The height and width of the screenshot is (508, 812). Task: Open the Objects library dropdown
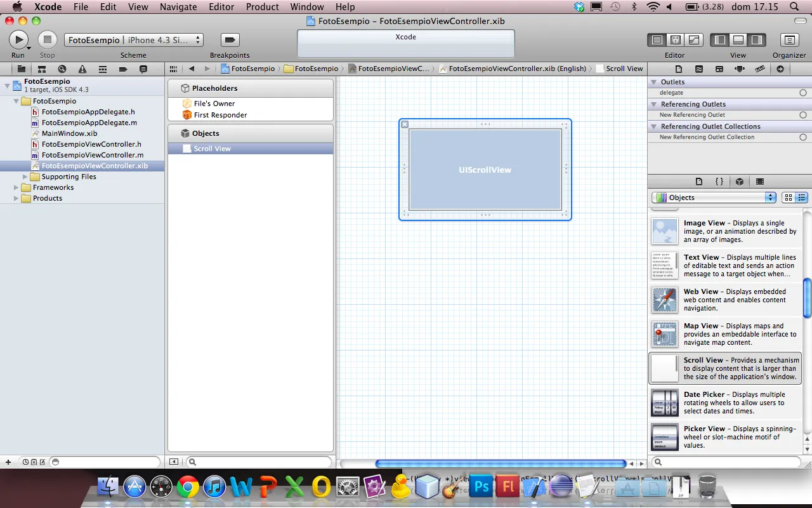pos(714,197)
